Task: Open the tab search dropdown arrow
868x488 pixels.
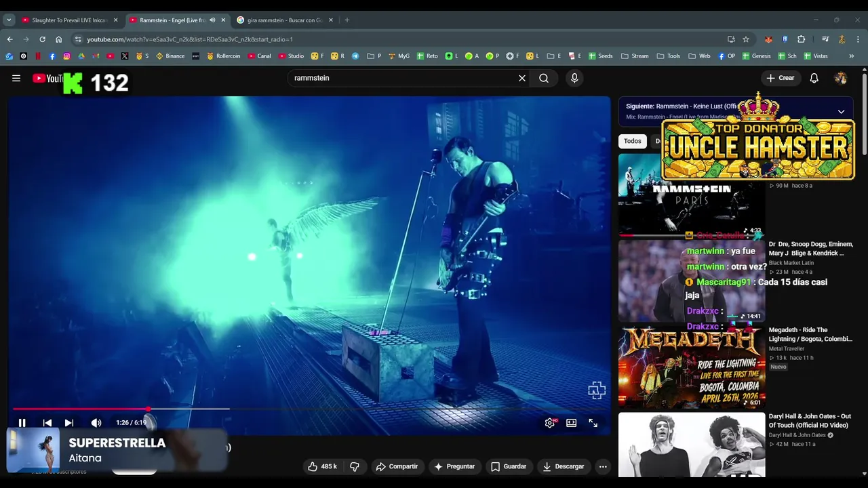Action: (x=9, y=20)
